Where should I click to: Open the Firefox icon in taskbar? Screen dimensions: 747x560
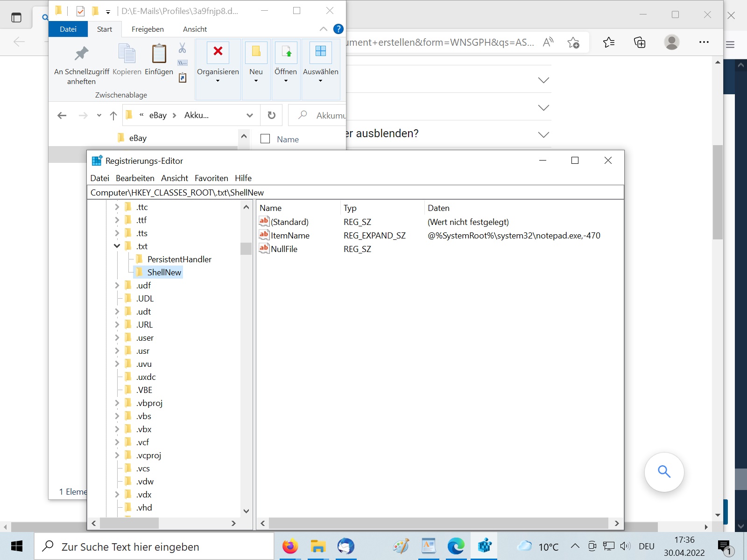(x=290, y=546)
